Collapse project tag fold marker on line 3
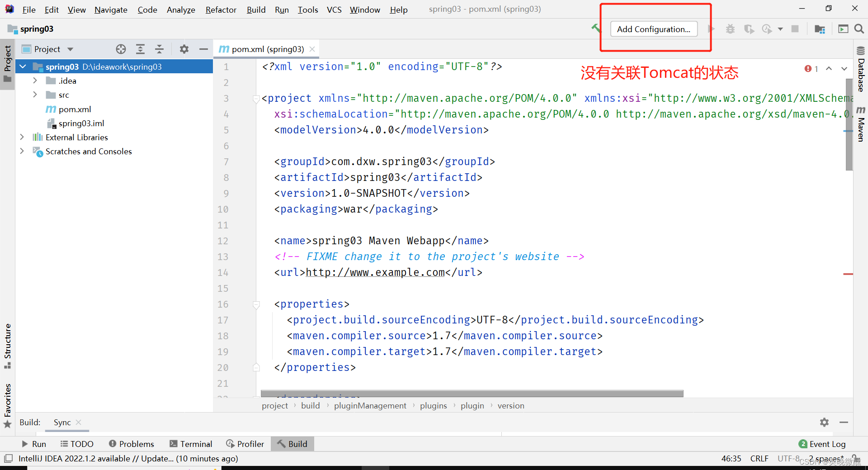 coord(256,99)
